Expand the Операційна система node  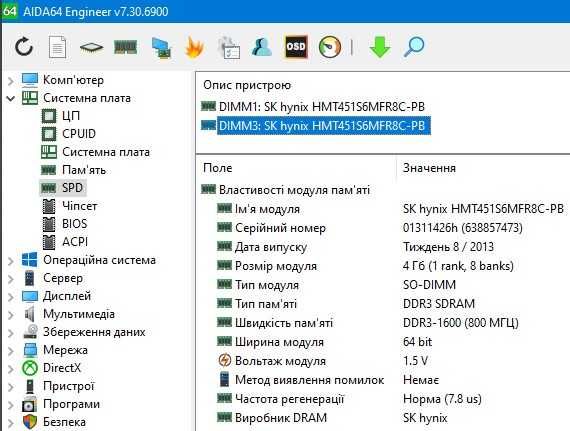pos(11,261)
